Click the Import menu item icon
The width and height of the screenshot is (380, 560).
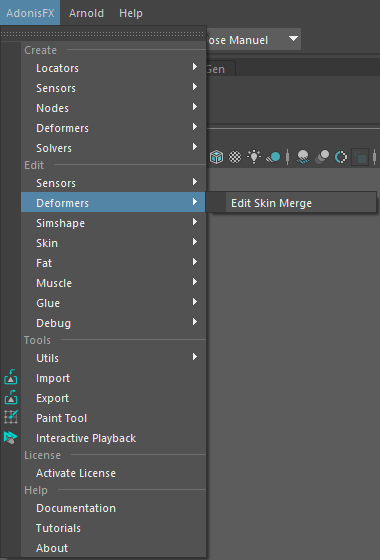click(x=11, y=377)
